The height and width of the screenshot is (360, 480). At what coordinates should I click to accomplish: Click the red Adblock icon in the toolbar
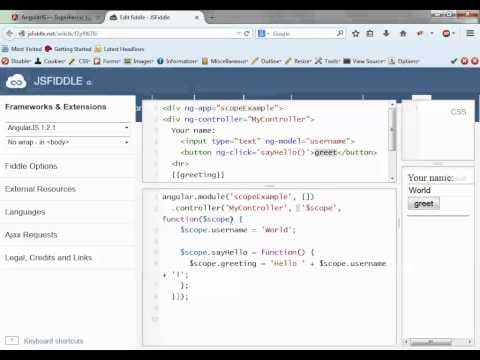(446, 34)
